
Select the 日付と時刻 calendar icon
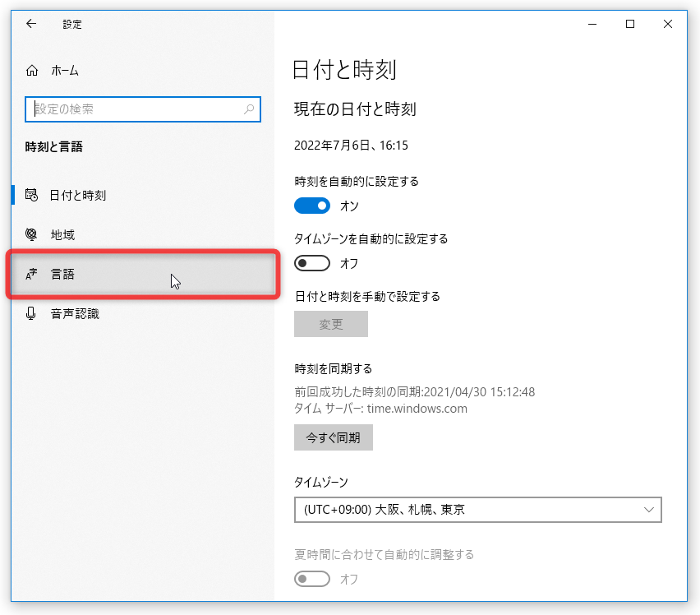click(31, 195)
